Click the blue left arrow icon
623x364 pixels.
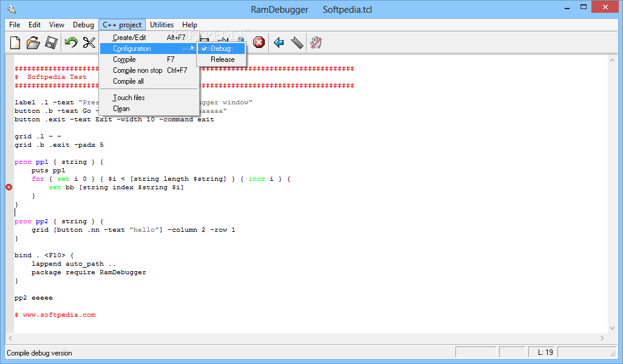(279, 42)
